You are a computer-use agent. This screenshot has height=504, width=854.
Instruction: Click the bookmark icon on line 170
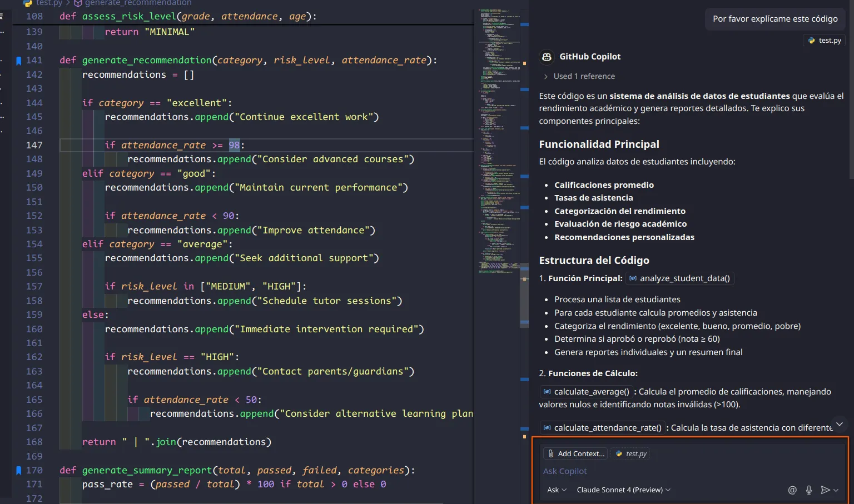[x=18, y=470]
